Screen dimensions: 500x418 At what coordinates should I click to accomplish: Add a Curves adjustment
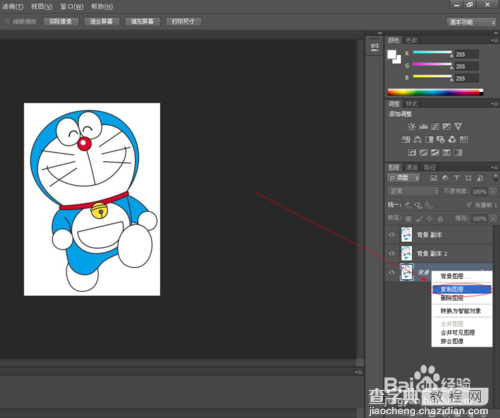[435, 126]
